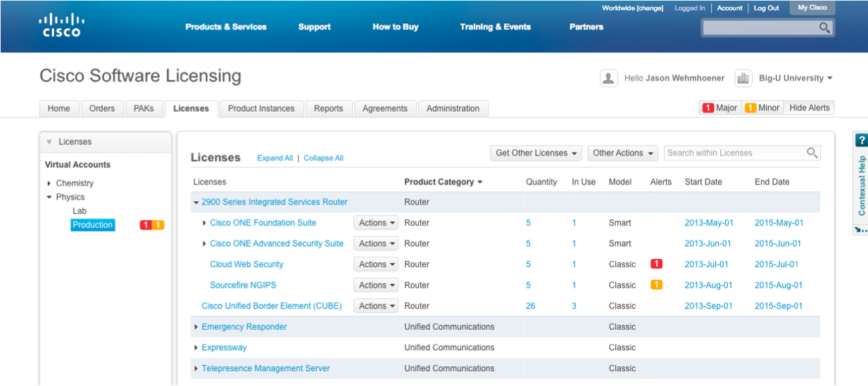The image size is (868, 386).
Task: Open the Training & Events menu
Action: tap(496, 27)
